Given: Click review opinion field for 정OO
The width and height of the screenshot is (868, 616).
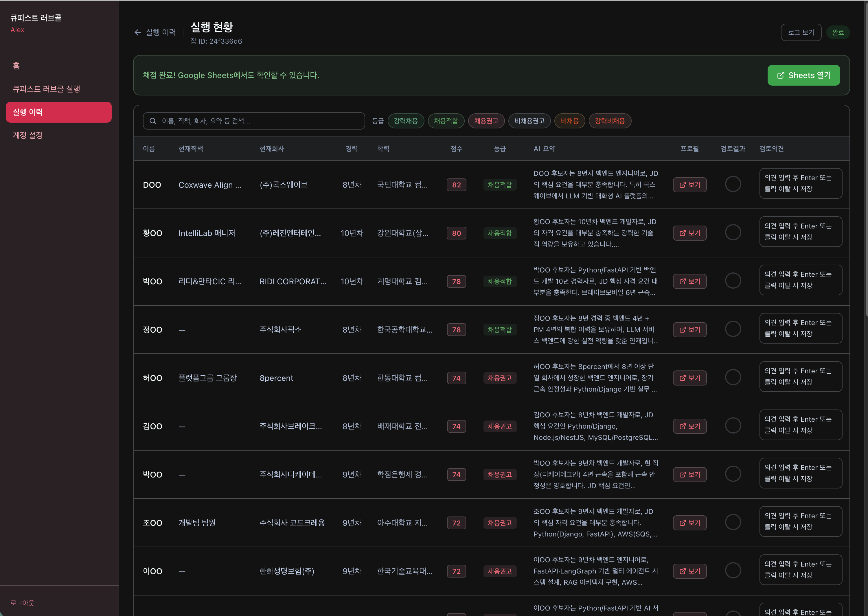Looking at the screenshot, I should [x=801, y=329].
